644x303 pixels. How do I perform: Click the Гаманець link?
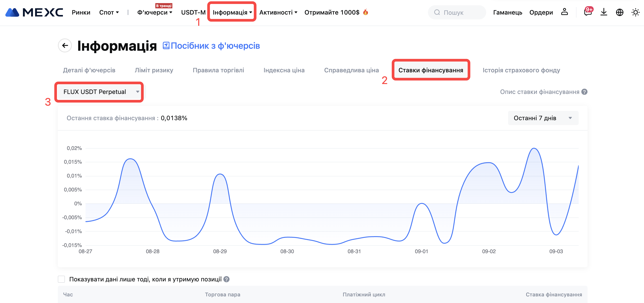508,12
